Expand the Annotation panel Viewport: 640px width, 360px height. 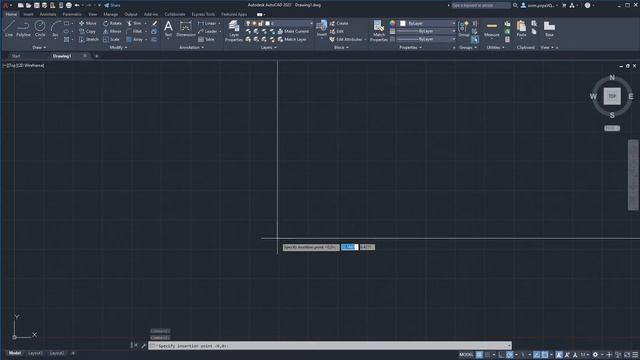click(191, 47)
